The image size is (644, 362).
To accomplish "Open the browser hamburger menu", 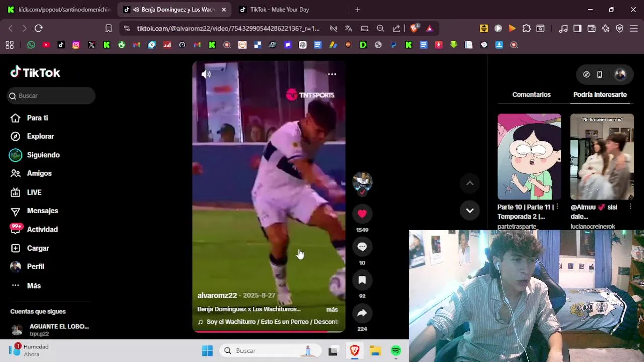I will pyautogui.click(x=634, y=28).
